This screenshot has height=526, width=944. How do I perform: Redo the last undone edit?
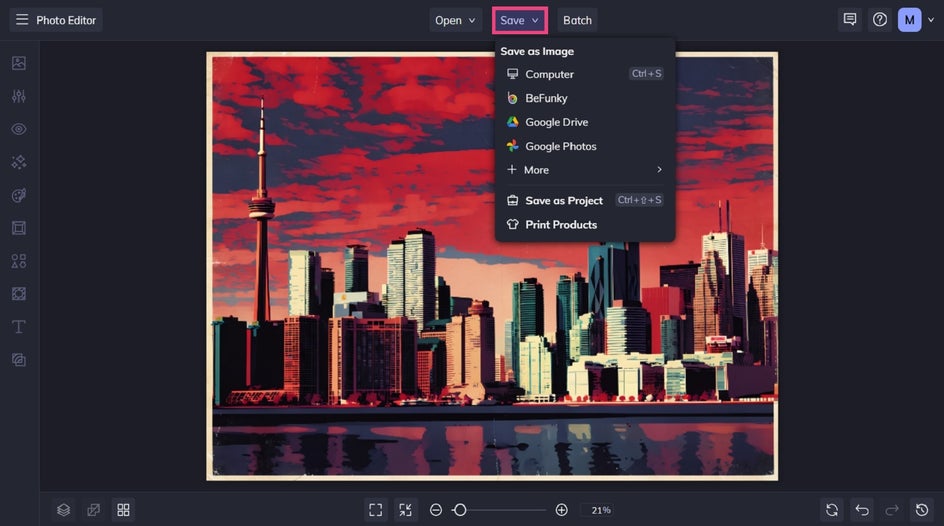pyautogui.click(x=892, y=510)
